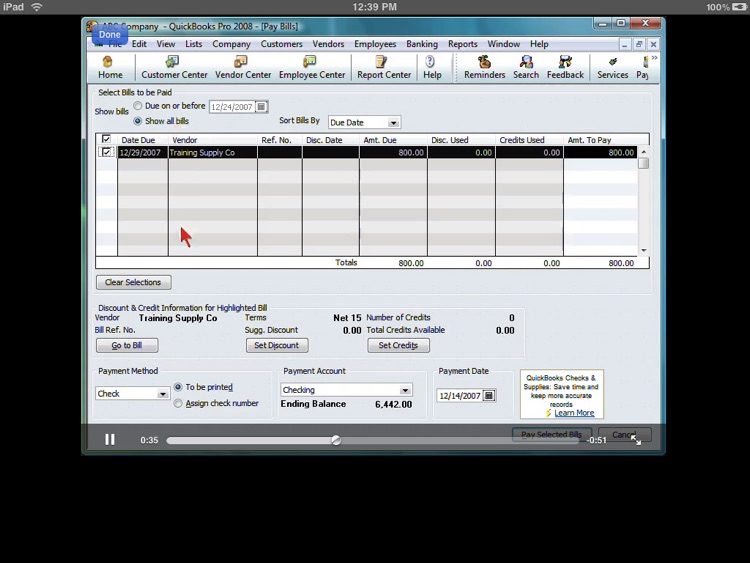The width and height of the screenshot is (750, 563).
Task: Open the Payment Date calendar icon
Action: (489, 396)
